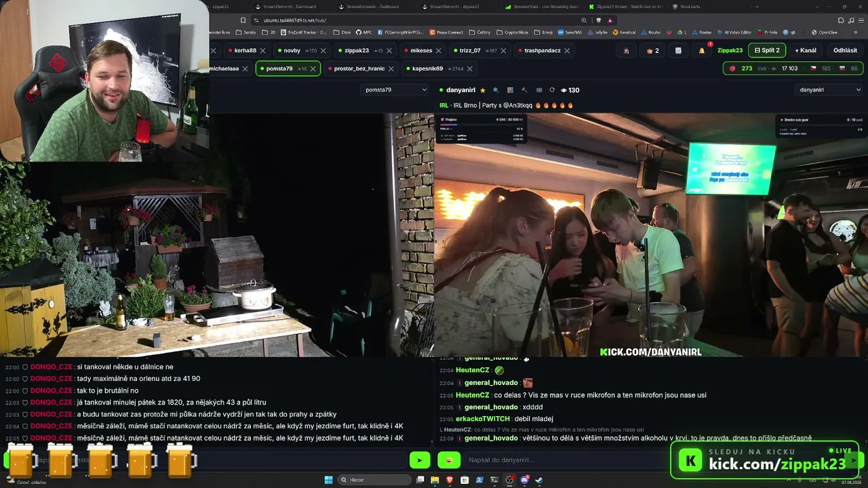Click the danyanirl channel name

click(460, 90)
